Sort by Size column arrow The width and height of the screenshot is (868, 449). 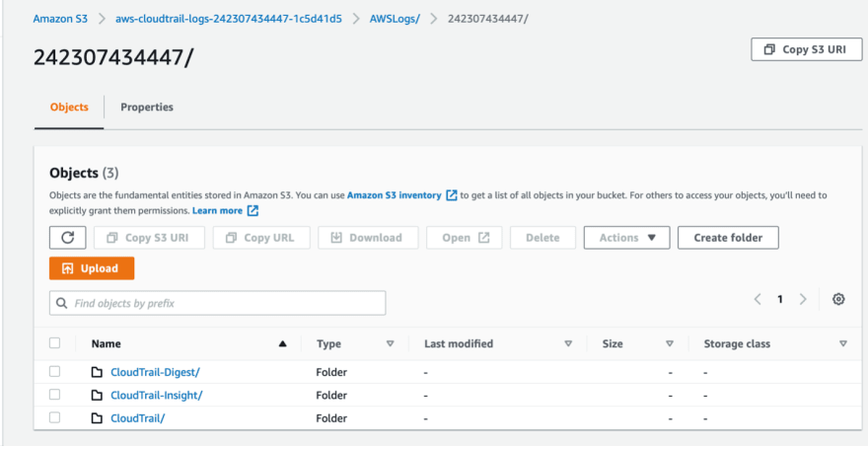(x=670, y=343)
